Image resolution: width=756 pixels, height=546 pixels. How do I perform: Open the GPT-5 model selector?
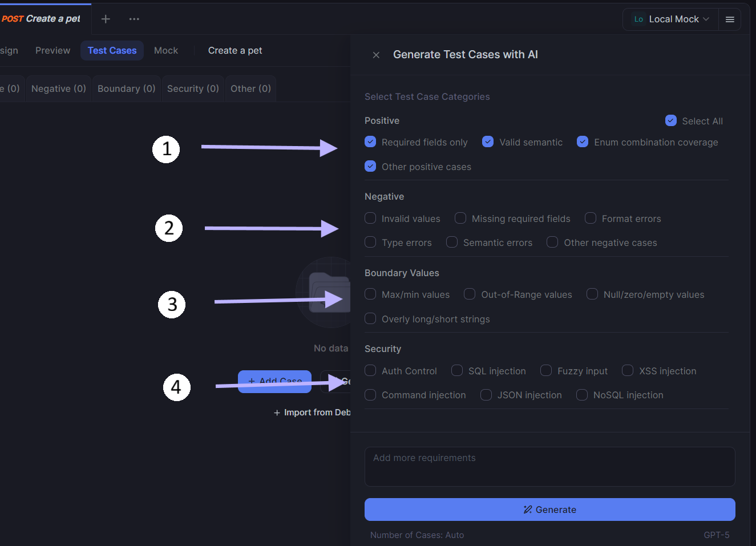[x=716, y=535]
